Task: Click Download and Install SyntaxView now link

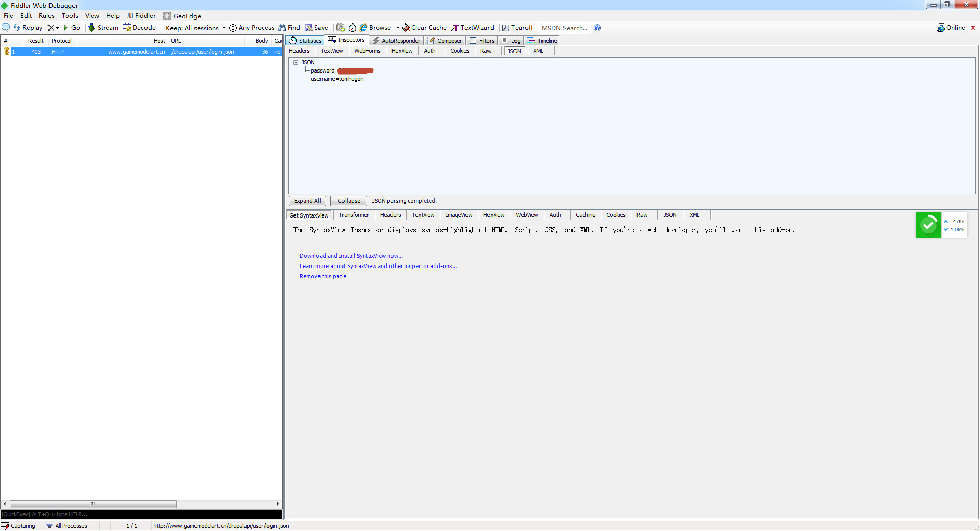Action: (351, 256)
